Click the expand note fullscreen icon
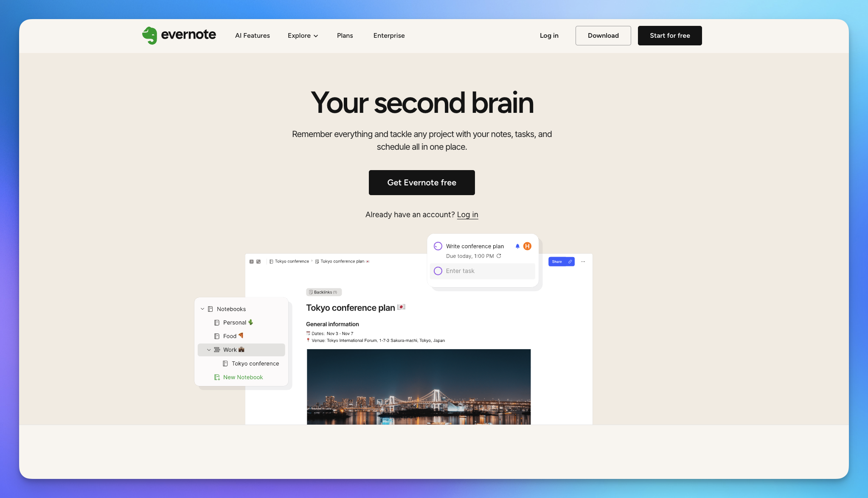 coord(258,262)
